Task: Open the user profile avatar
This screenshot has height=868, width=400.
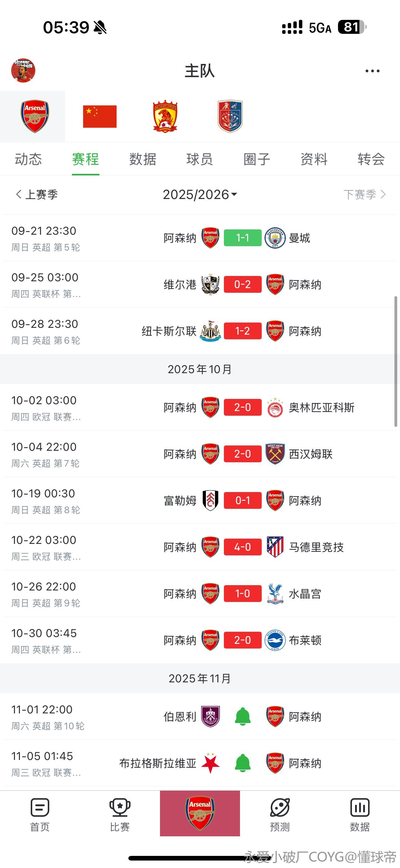Action: [x=23, y=70]
